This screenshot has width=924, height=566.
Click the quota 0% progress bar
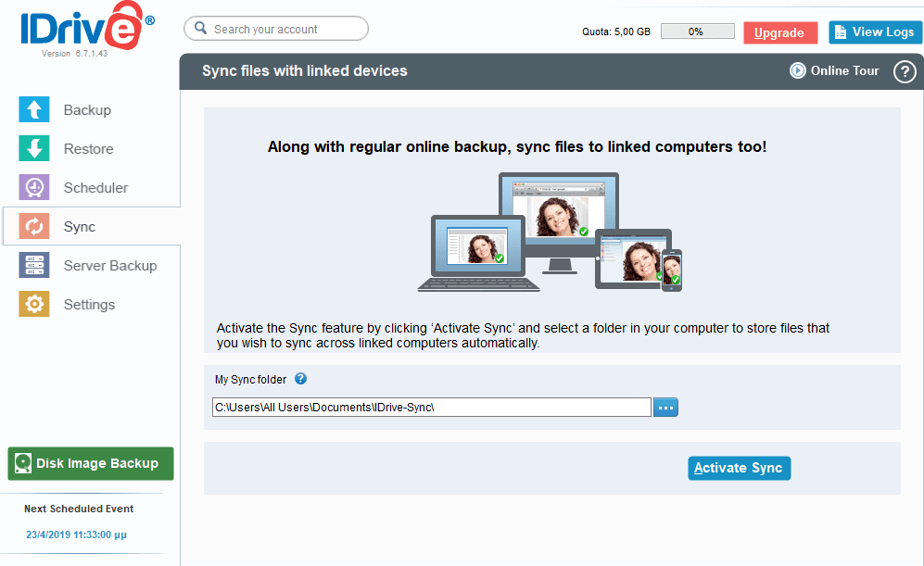click(698, 31)
